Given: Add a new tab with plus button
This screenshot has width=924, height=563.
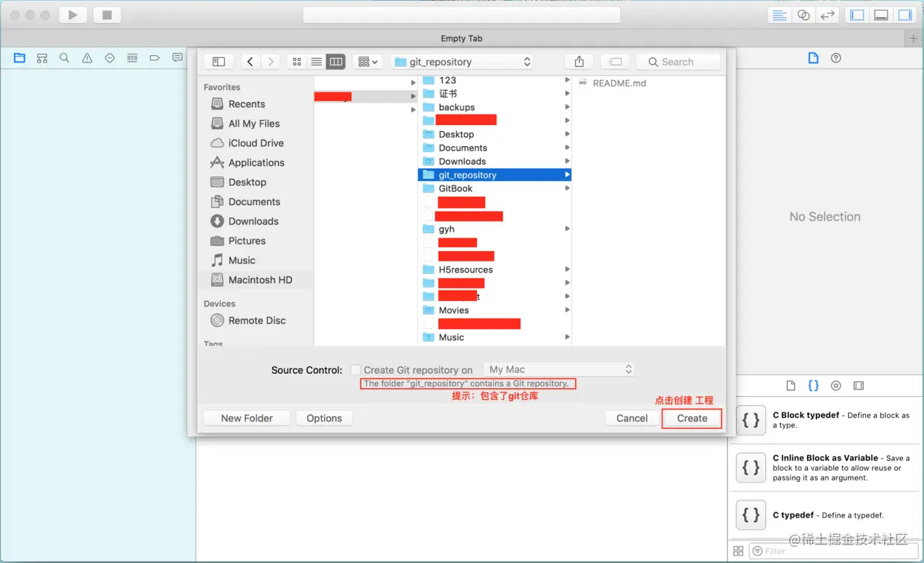Looking at the screenshot, I should (x=914, y=38).
